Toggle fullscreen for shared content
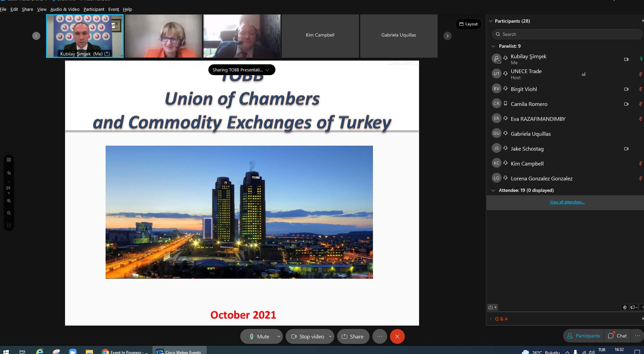The image size is (644, 354). [x=9, y=225]
